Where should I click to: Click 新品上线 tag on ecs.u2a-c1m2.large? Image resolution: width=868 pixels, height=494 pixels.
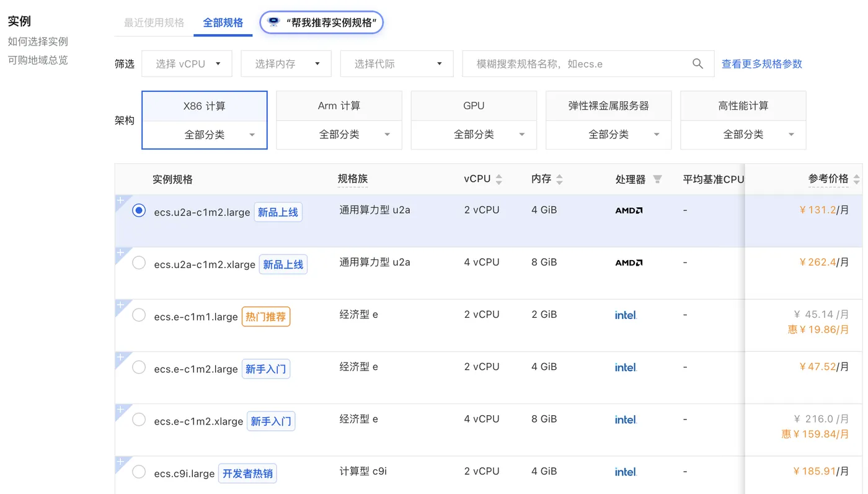278,212
